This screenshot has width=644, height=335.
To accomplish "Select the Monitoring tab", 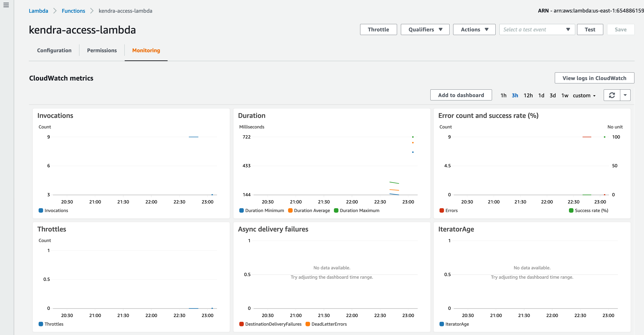I will [x=146, y=50].
